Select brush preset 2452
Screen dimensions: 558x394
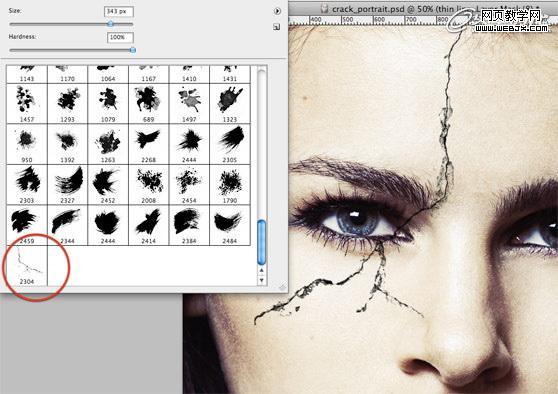[x=108, y=184]
